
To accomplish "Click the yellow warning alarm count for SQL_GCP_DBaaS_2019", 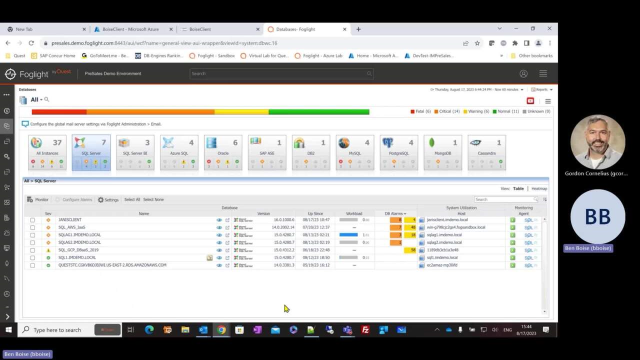I will (410, 250).
